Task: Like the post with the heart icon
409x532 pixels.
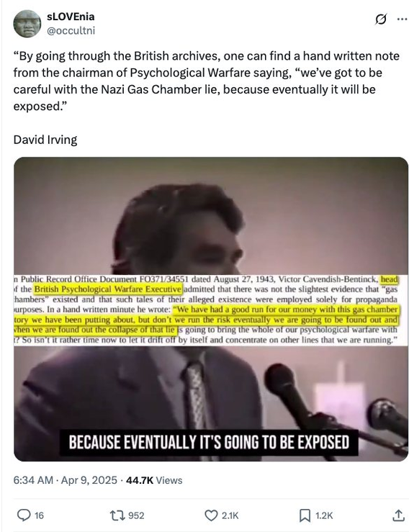Action: [211, 515]
